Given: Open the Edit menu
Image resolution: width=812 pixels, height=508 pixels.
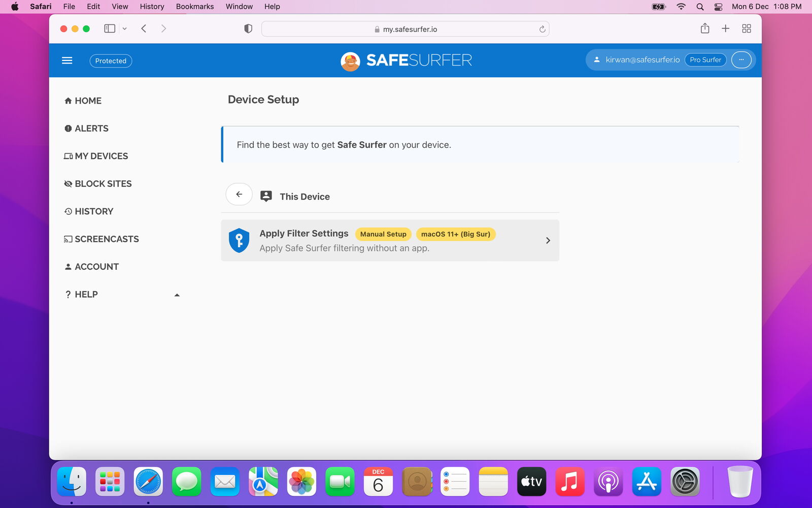Looking at the screenshot, I should [93, 7].
